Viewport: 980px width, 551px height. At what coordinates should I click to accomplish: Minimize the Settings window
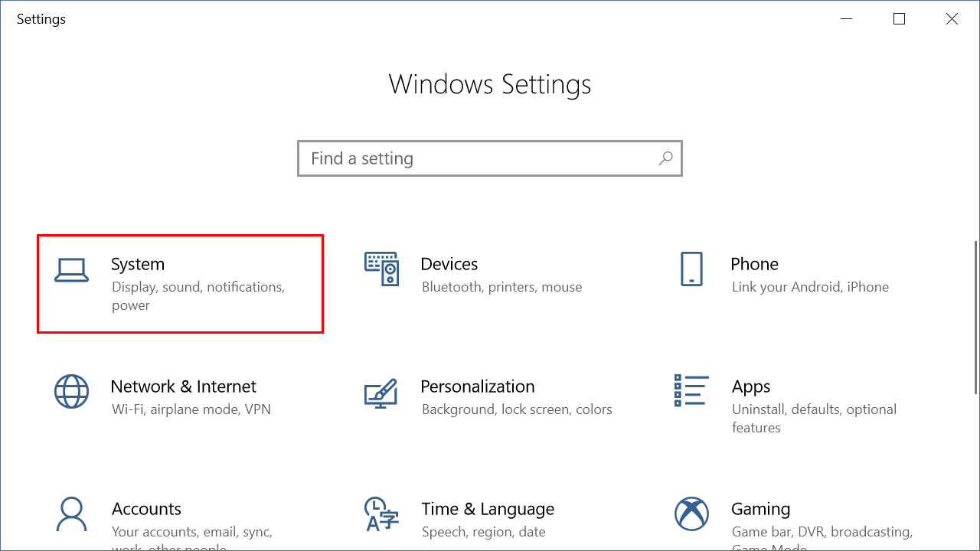847,19
